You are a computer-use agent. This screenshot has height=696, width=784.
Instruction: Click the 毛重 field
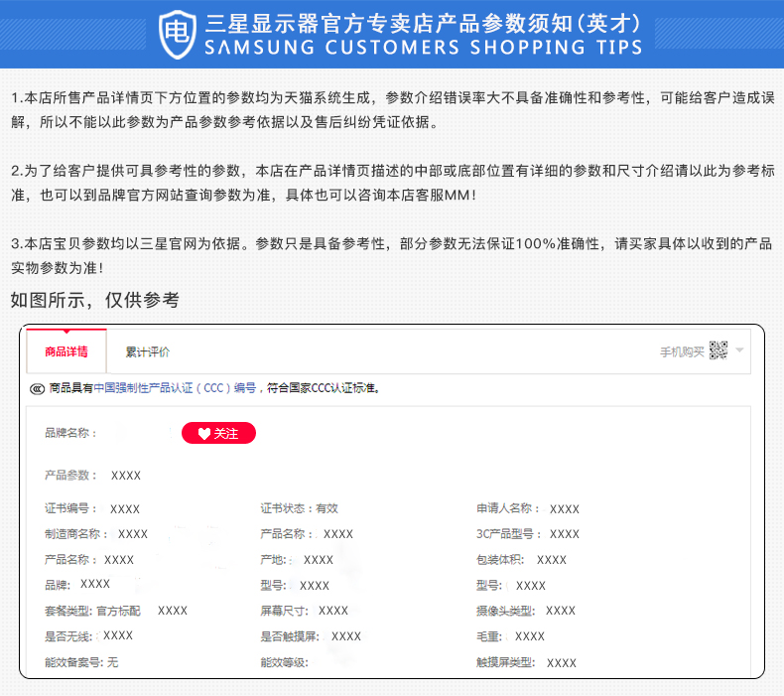tap(510, 636)
